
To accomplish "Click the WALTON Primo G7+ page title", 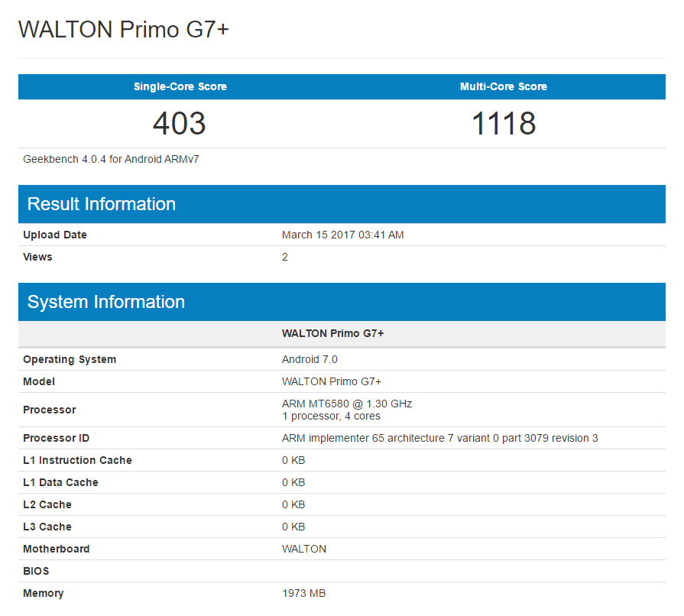I will [x=124, y=30].
